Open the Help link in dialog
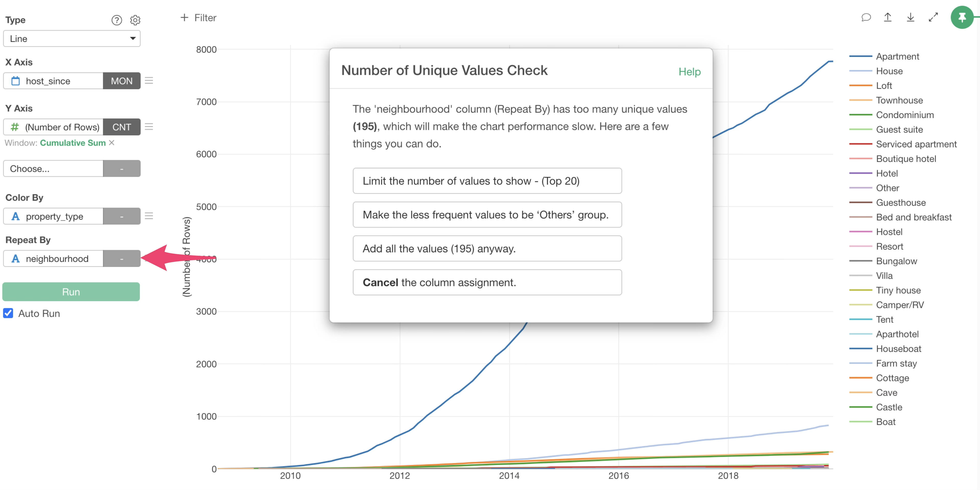Viewport: 980px width, 490px height. click(x=689, y=72)
